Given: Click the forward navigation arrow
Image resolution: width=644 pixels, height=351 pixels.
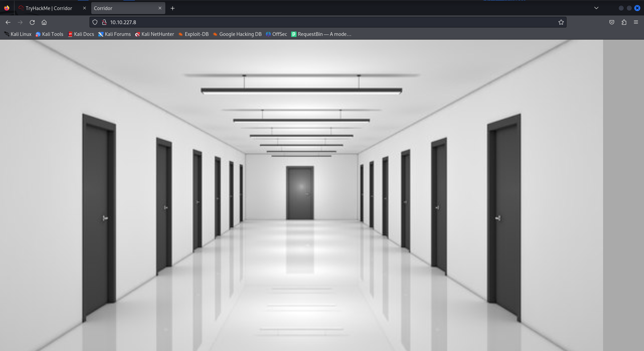Looking at the screenshot, I should point(20,22).
